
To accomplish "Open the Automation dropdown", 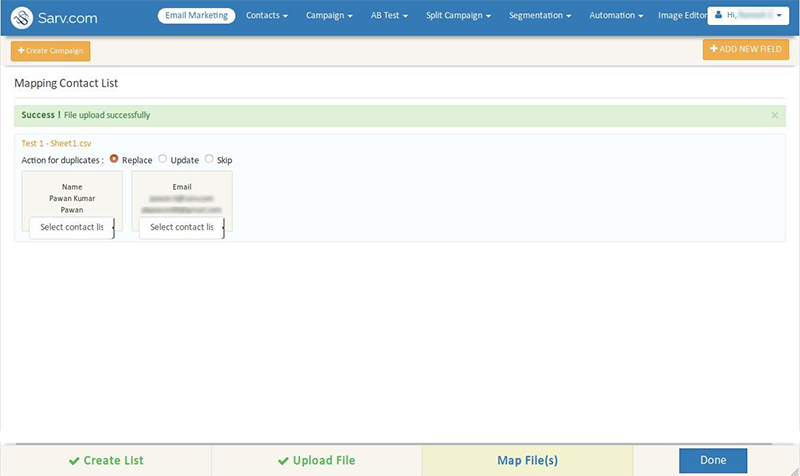I will pyautogui.click(x=616, y=15).
